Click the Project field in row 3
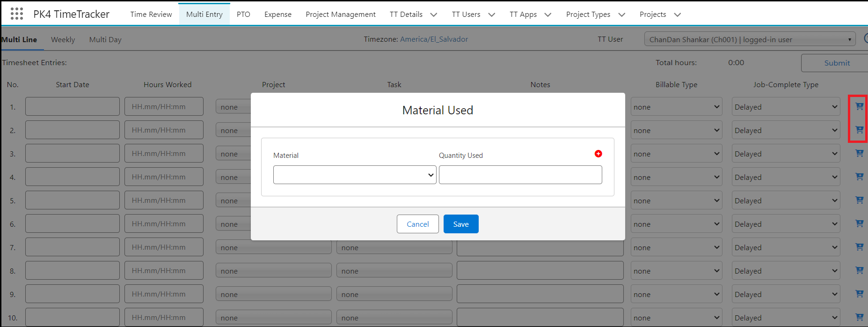 pyautogui.click(x=233, y=154)
